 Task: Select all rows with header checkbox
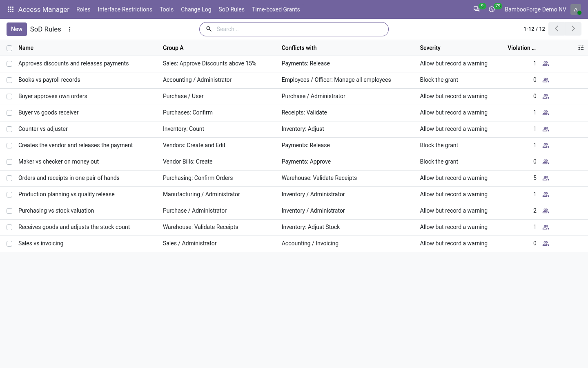tap(9, 48)
